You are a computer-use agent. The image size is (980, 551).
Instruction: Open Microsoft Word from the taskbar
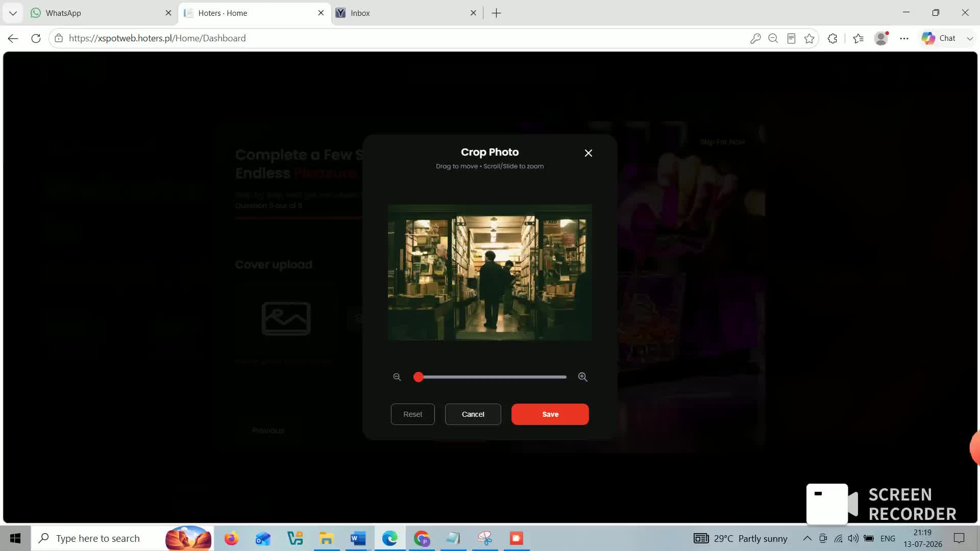(358, 538)
